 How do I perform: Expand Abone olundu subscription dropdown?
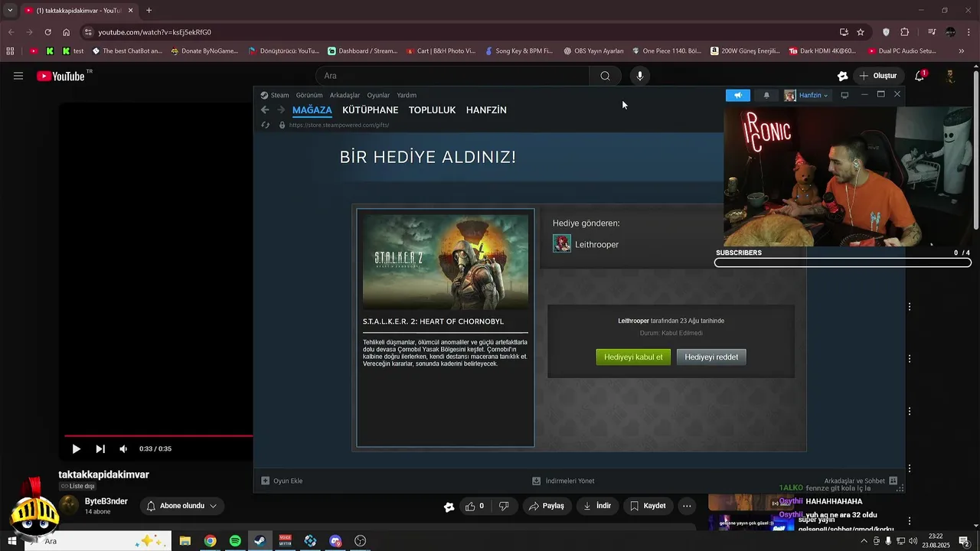pos(181,506)
